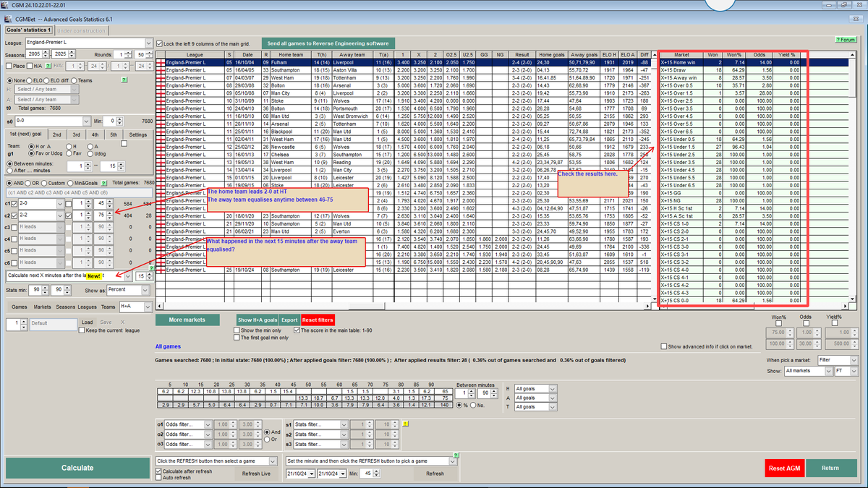This screenshot has height=488, width=868.
Task: Select the No. radio under Between minutes
Action: tap(472, 405)
